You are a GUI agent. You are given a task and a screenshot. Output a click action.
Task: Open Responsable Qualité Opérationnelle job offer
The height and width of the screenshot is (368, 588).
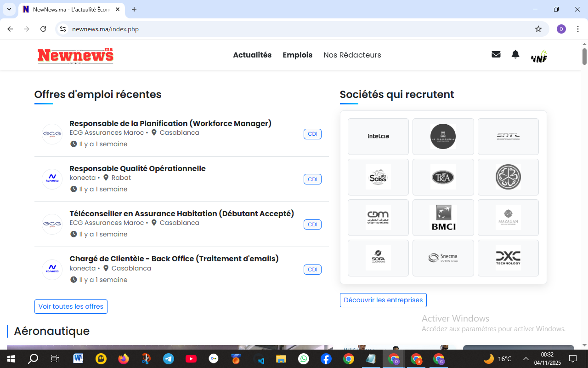pos(137,168)
